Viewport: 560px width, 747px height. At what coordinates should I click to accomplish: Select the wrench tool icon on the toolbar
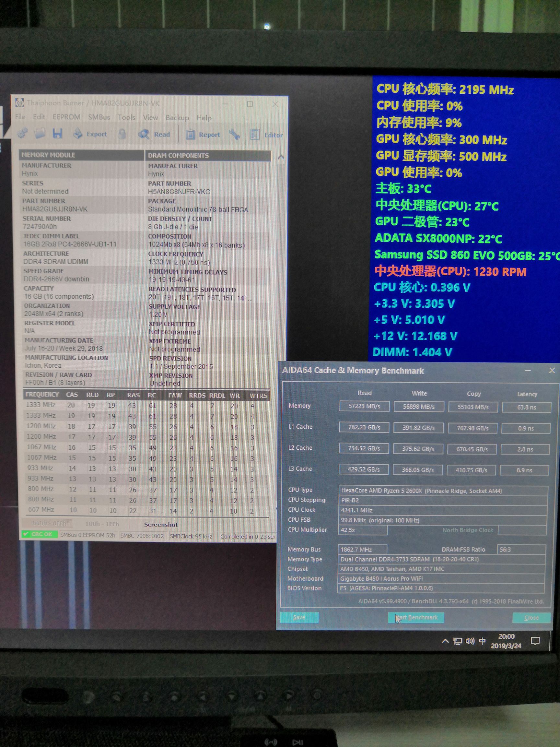point(234,135)
